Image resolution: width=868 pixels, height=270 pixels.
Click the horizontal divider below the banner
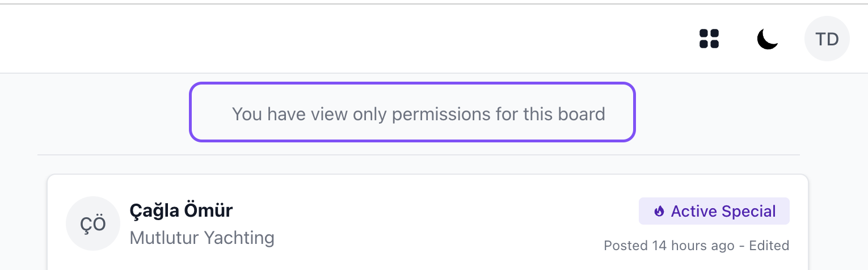point(418,155)
